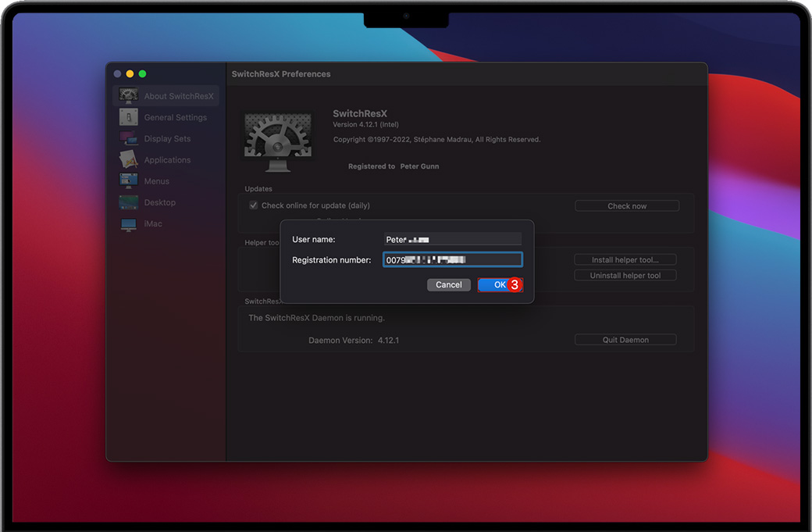Image resolution: width=812 pixels, height=532 pixels.
Task: Open the Menus label in the sidebar
Action: coord(156,181)
